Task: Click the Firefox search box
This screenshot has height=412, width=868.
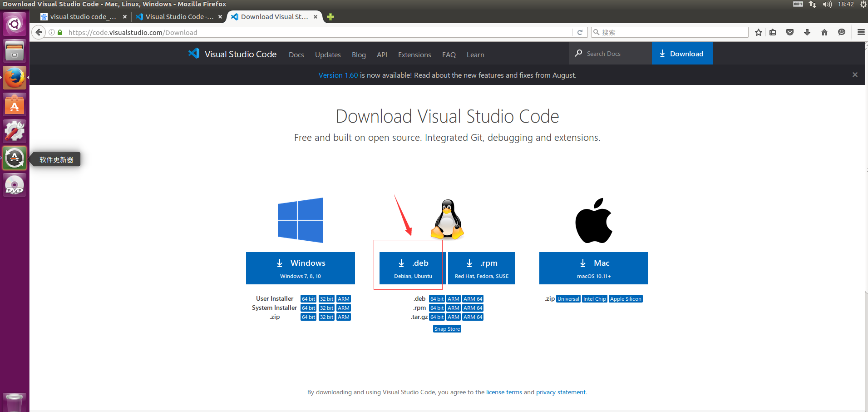Action: click(670, 32)
